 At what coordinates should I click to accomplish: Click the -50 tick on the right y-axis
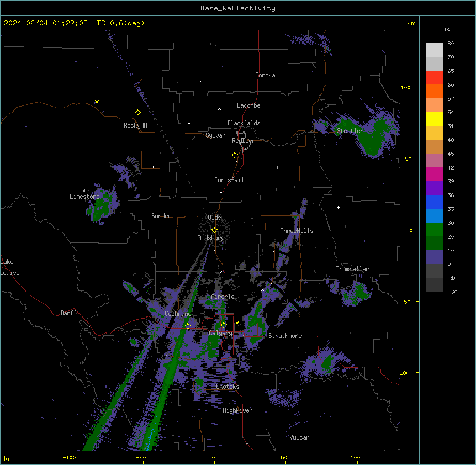pyautogui.click(x=405, y=302)
